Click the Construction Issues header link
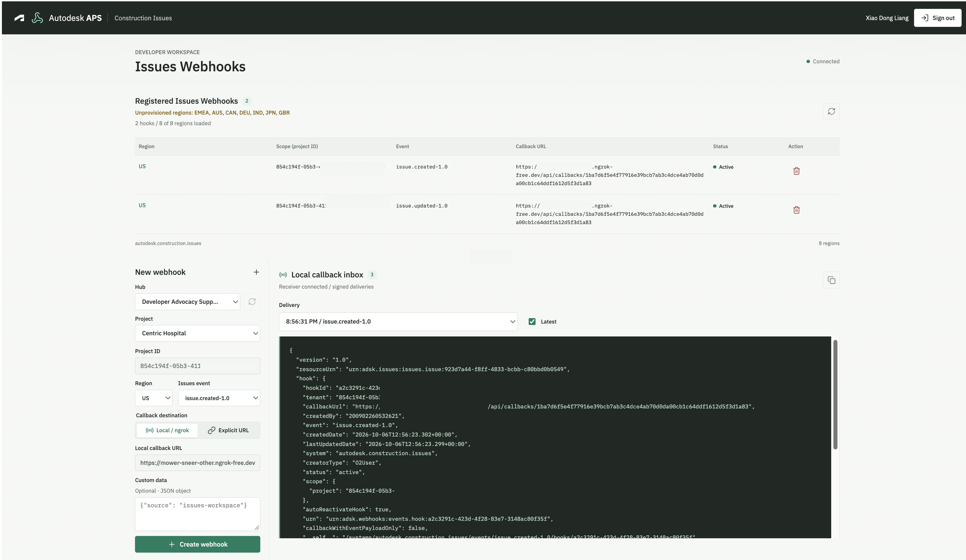Image resolution: width=966 pixels, height=560 pixels. (143, 18)
